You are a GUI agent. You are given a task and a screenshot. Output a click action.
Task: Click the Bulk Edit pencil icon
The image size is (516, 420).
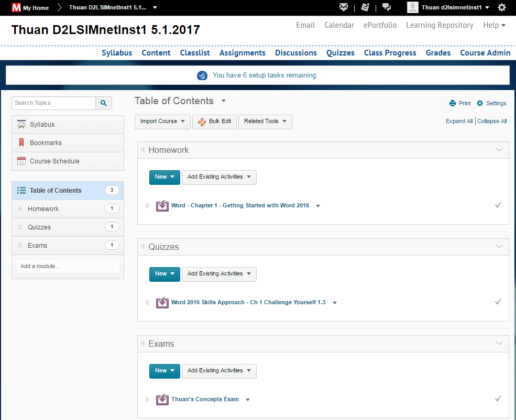[202, 121]
